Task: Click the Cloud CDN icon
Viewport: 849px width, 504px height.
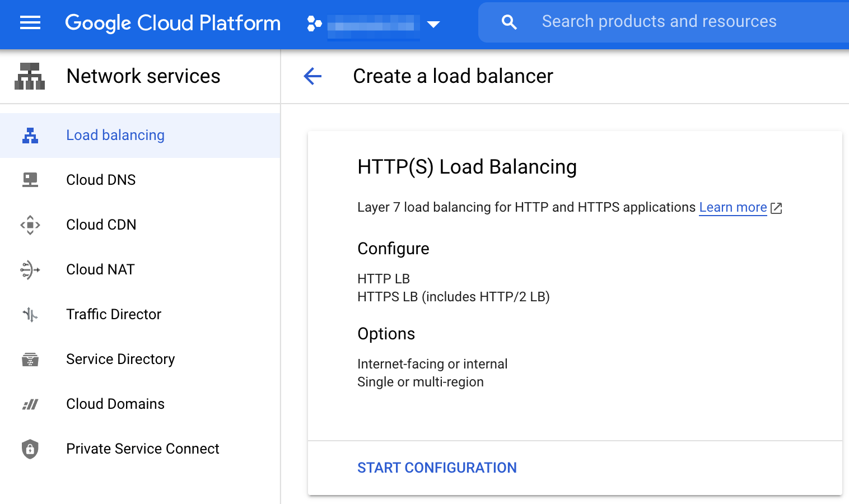Action: [x=30, y=225]
